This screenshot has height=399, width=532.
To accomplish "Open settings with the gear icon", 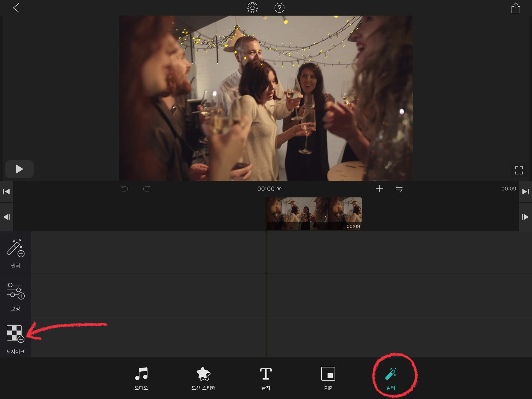I will pyautogui.click(x=252, y=8).
